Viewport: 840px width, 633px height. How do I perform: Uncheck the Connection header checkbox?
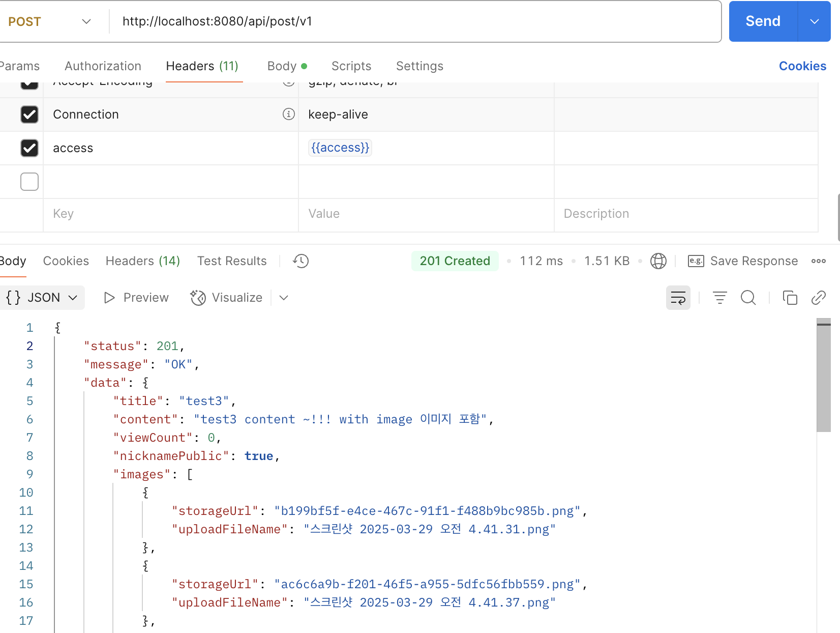29,114
